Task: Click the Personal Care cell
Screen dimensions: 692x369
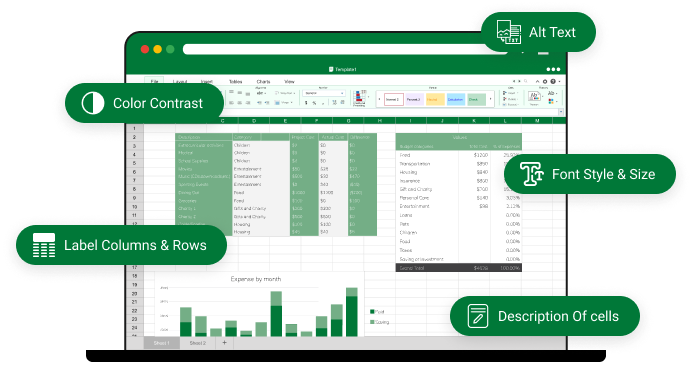Action: pyautogui.click(x=414, y=198)
